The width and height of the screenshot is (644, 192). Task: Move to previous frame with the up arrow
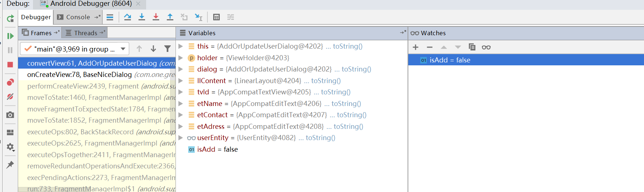[139, 49]
